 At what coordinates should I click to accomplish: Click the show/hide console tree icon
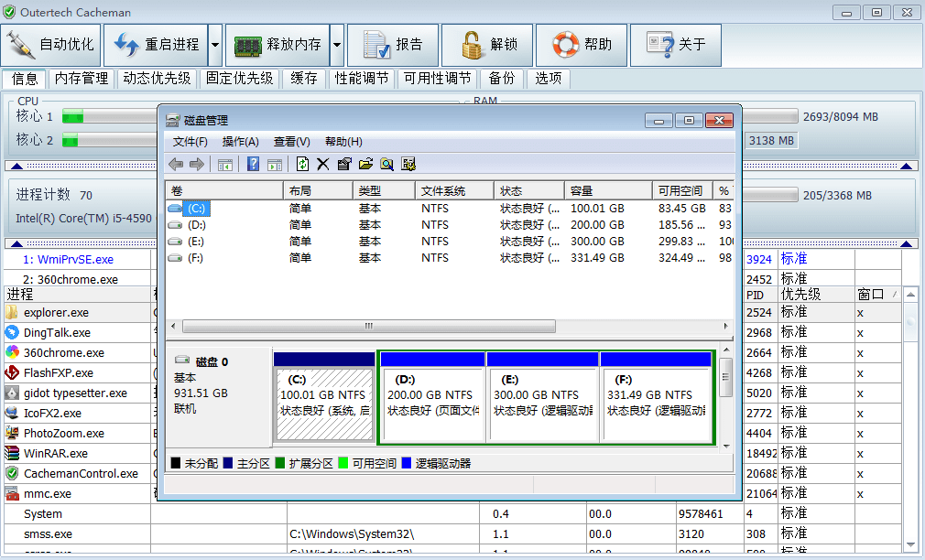coord(225,164)
